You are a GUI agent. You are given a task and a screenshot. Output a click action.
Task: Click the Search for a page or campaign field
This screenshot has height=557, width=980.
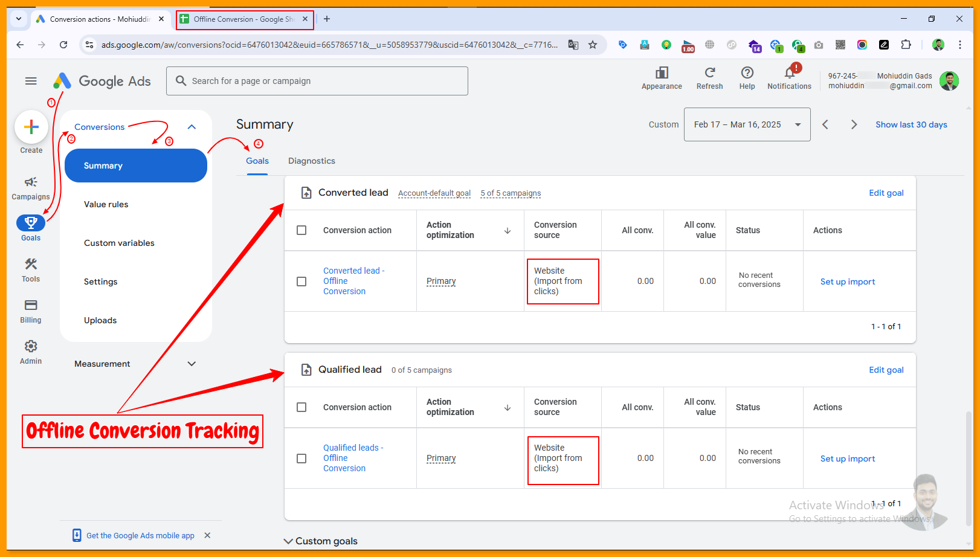pos(317,81)
